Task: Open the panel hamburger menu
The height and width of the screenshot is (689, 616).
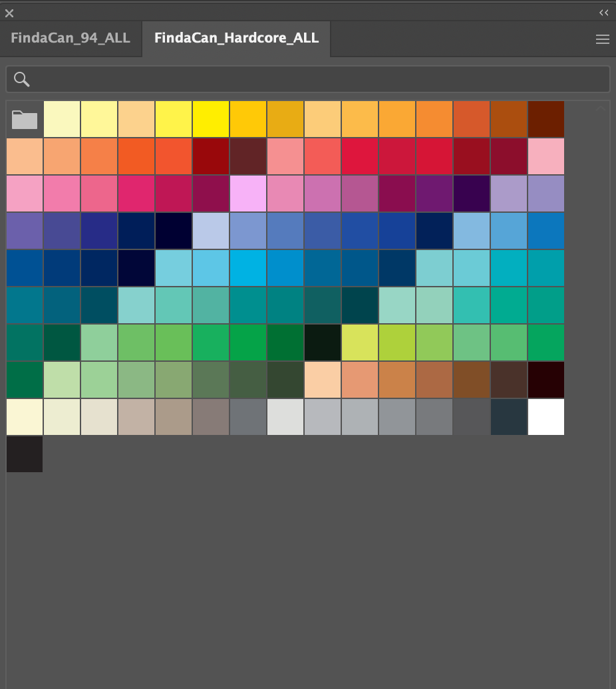Action: click(x=602, y=39)
